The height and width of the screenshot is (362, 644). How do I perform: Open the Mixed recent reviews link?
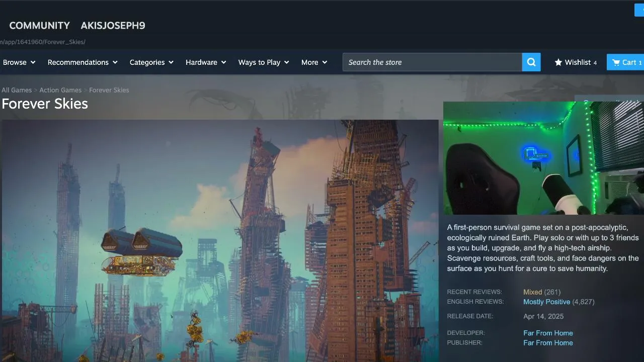[x=532, y=292]
